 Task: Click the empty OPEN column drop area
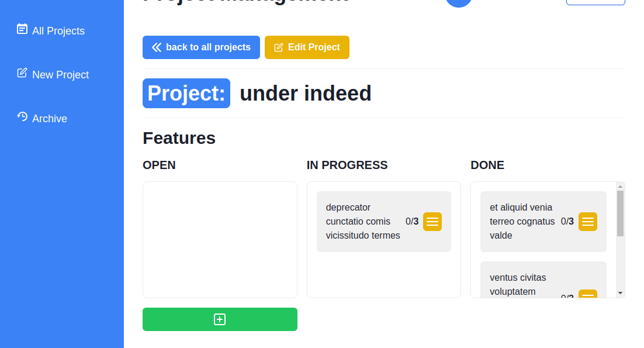coord(220,240)
